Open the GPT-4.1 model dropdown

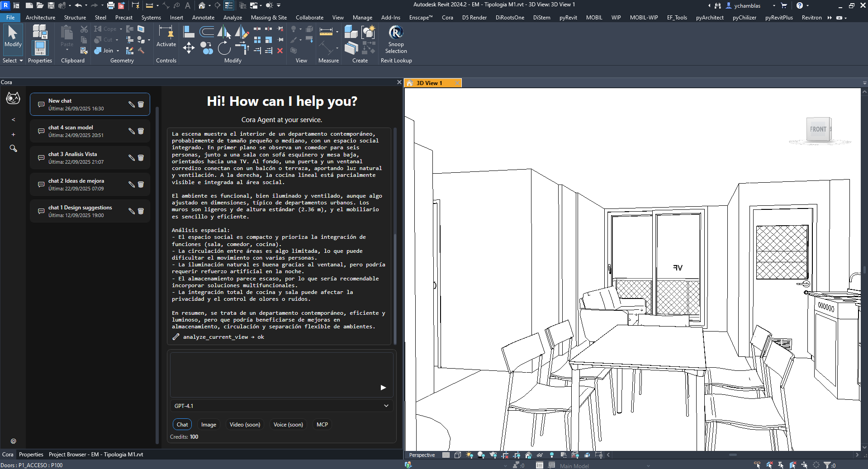281,406
